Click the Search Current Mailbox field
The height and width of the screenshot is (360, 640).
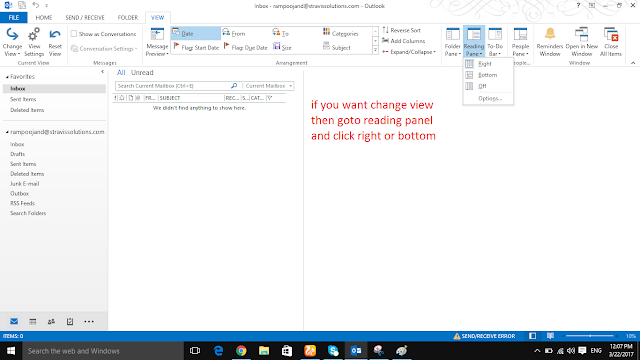[x=173, y=86]
